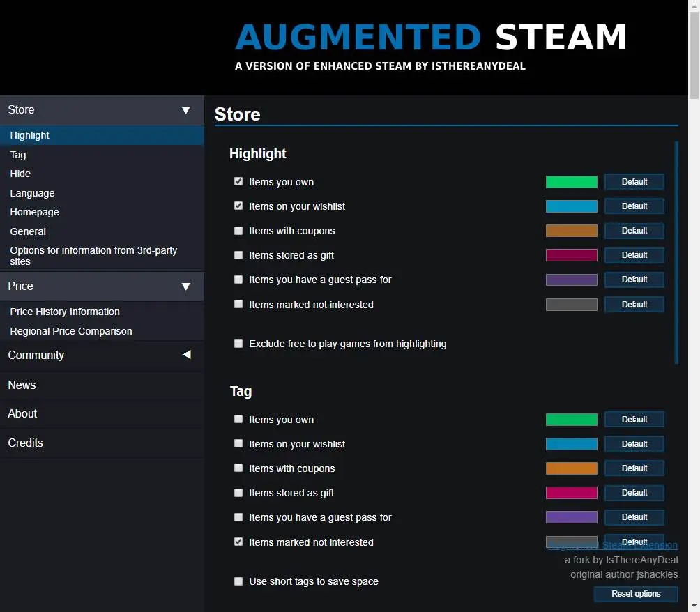
Task: Reset Highlight not interested color to Default
Action: [x=634, y=305]
